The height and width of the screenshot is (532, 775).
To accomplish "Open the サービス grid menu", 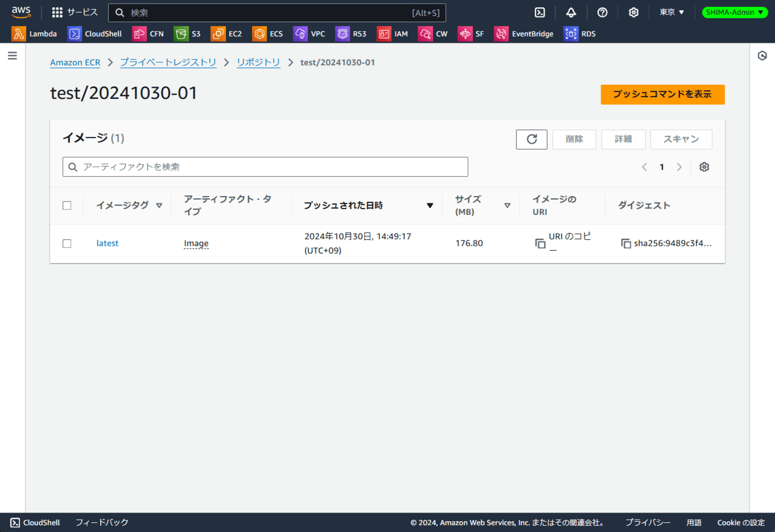I will 75,12.
